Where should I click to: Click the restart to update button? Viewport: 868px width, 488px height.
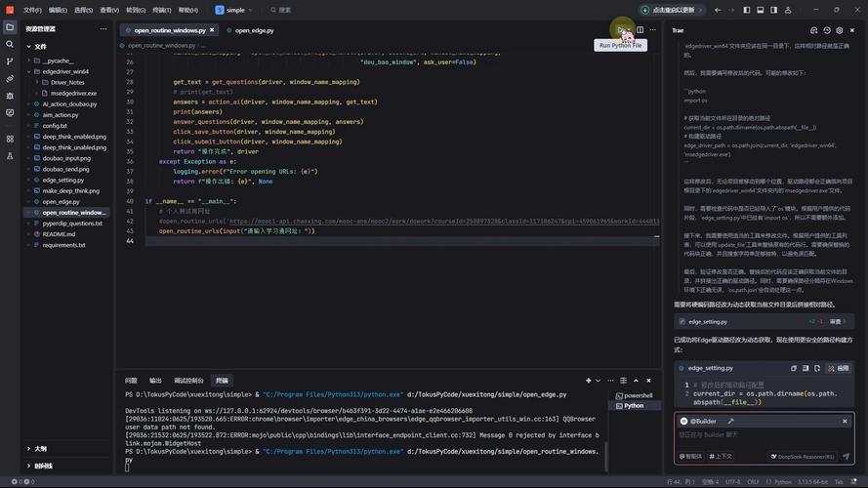[x=672, y=10]
